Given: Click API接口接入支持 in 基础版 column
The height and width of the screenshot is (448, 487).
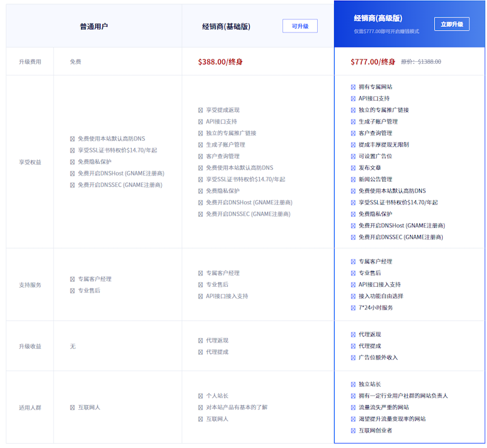Looking at the screenshot, I should click(227, 296).
